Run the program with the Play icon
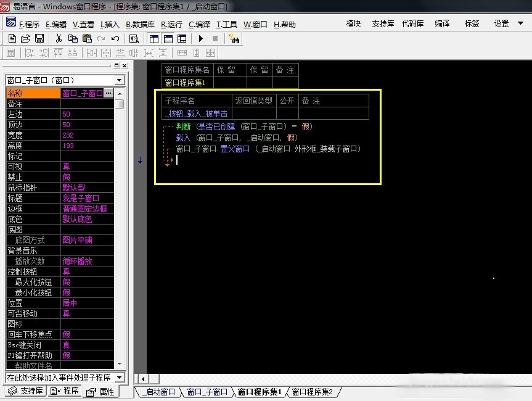Image resolution: width=532 pixels, height=401 pixels. [x=201, y=39]
